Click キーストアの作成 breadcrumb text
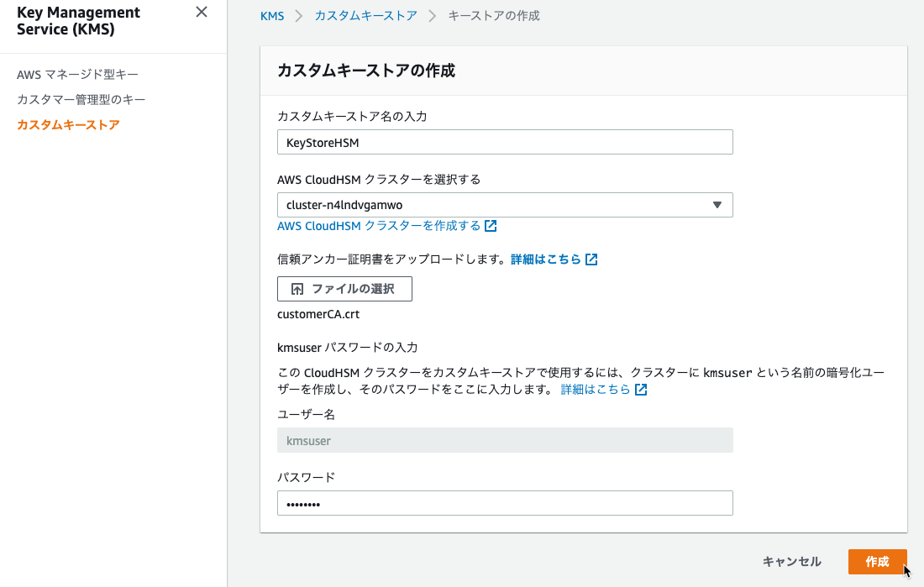924x587 pixels. click(494, 16)
